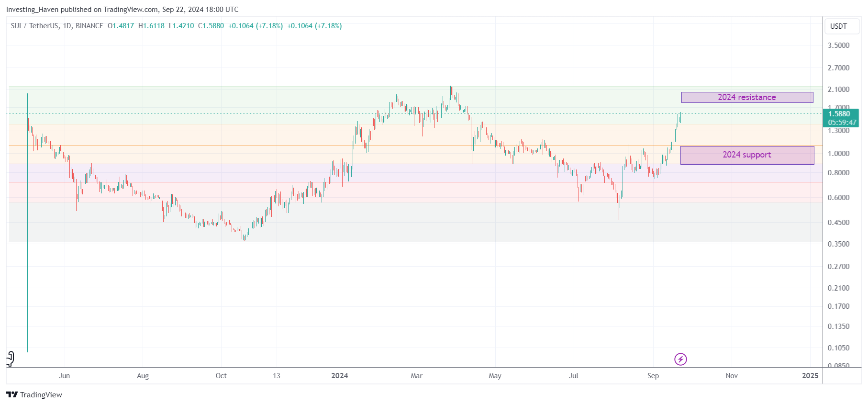Screen dimensions: 868x405
Task: Click the Investing_Haven published header text
Action: click(x=122, y=10)
